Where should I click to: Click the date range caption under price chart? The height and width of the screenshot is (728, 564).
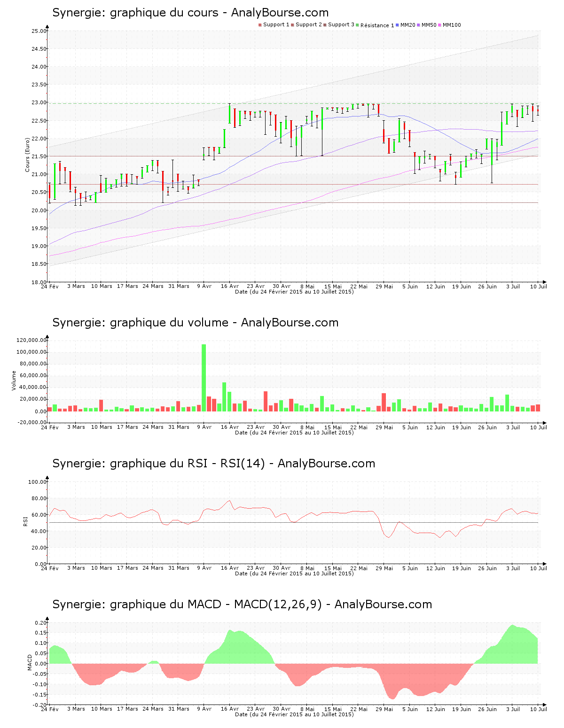click(294, 292)
